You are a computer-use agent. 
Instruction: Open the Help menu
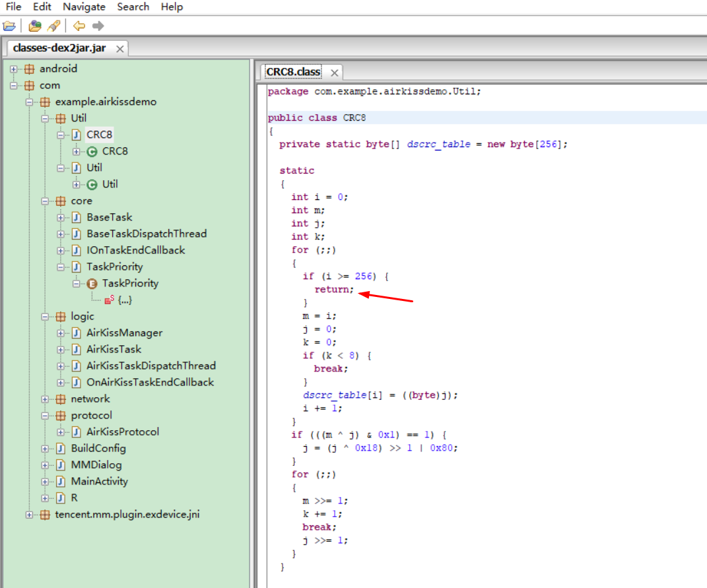[x=172, y=7]
